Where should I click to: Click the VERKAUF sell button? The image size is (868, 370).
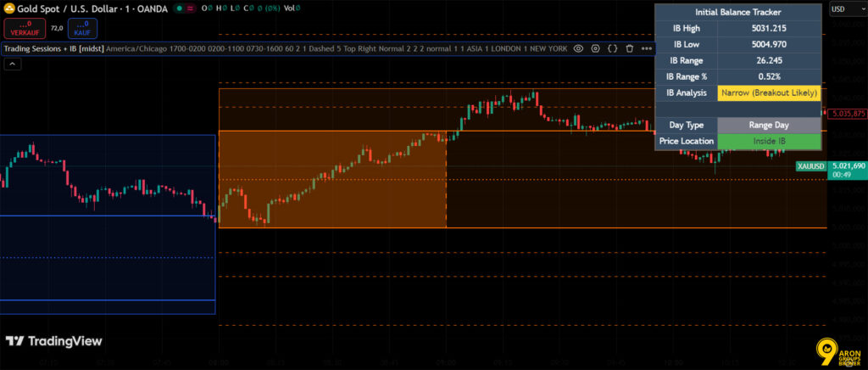pyautogui.click(x=25, y=29)
